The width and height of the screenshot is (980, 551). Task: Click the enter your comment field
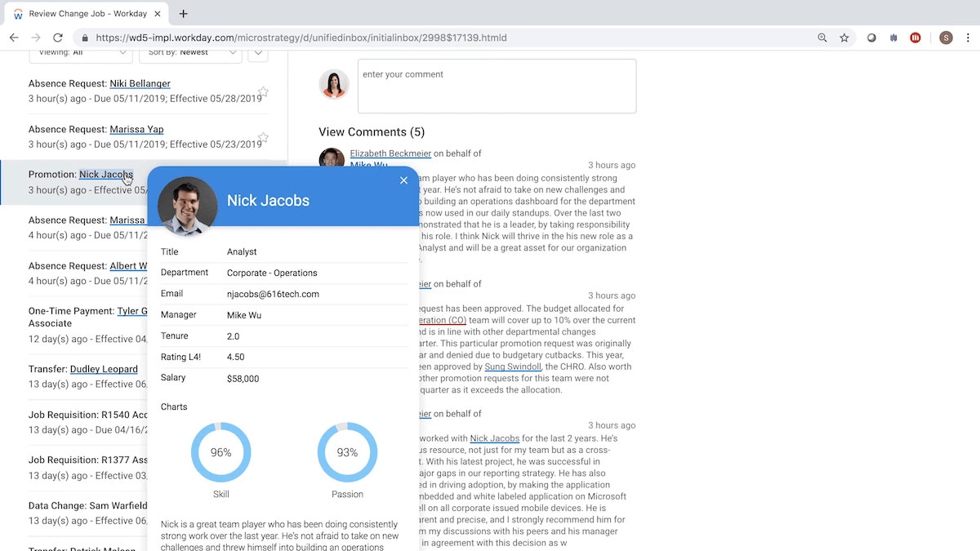[x=497, y=86]
